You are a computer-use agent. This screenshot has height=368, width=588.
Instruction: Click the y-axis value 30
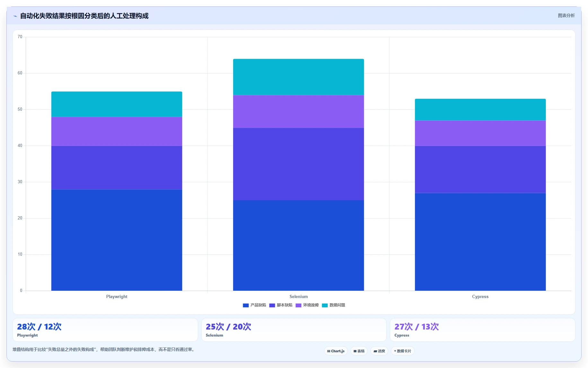20,182
